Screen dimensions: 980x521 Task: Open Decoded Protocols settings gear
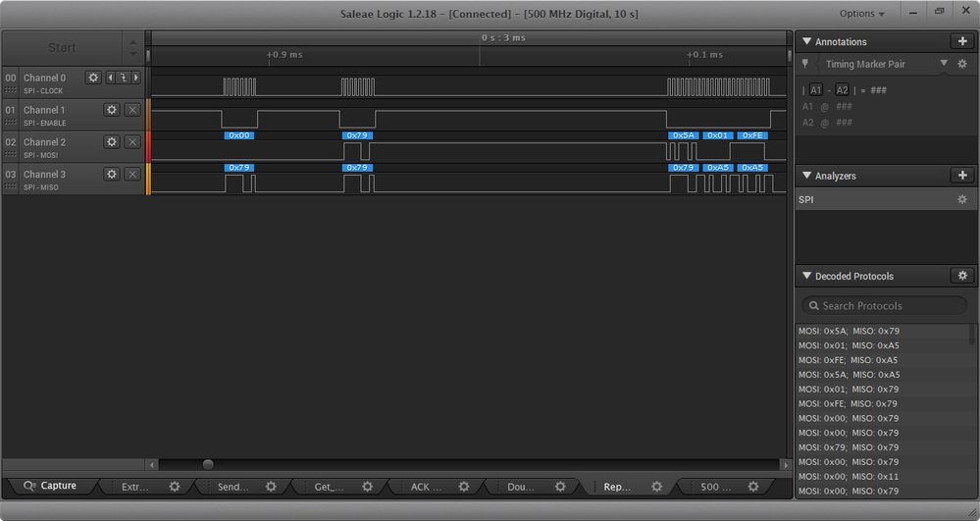click(962, 275)
